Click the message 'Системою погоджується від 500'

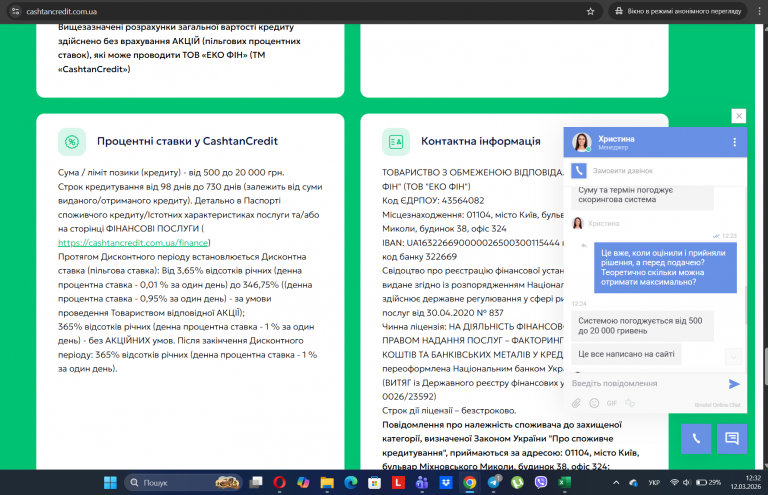(642, 326)
